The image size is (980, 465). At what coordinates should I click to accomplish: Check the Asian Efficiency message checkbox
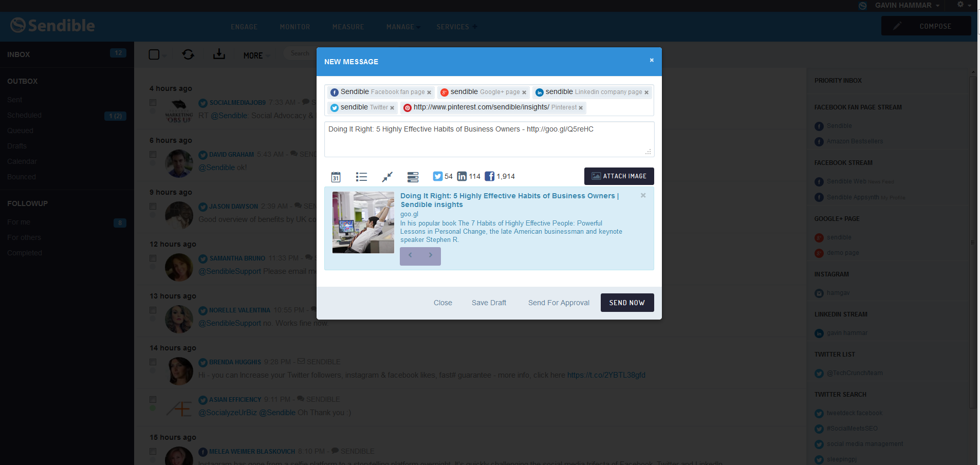tap(153, 399)
